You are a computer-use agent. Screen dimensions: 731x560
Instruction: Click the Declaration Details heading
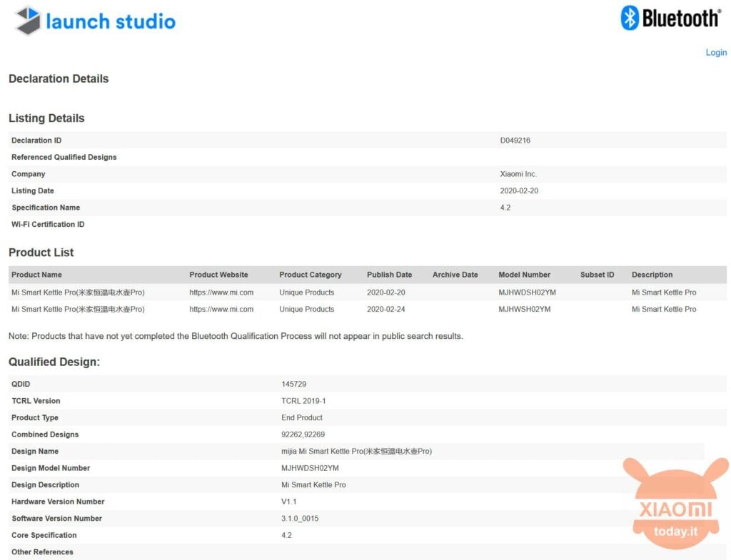[x=59, y=78]
